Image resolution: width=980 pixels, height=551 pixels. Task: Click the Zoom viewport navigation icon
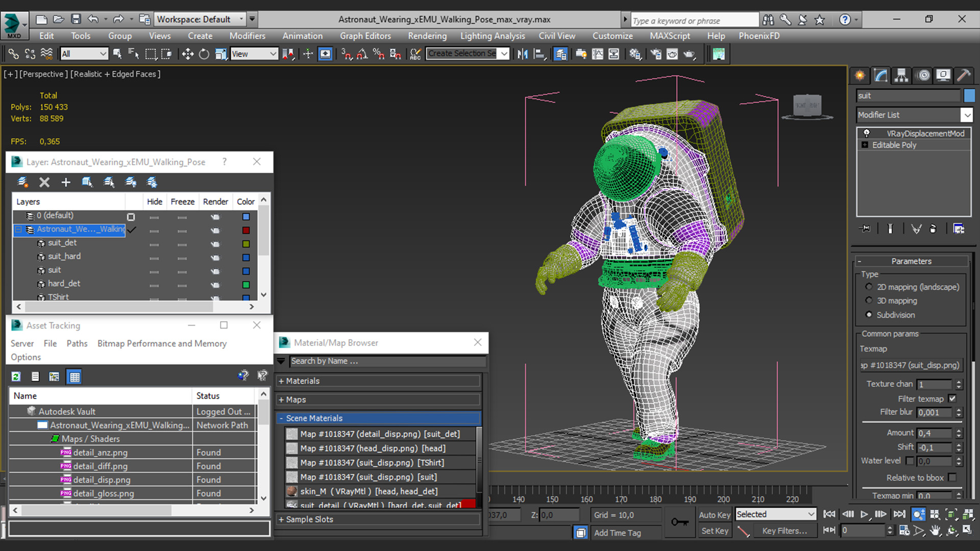point(918,514)
